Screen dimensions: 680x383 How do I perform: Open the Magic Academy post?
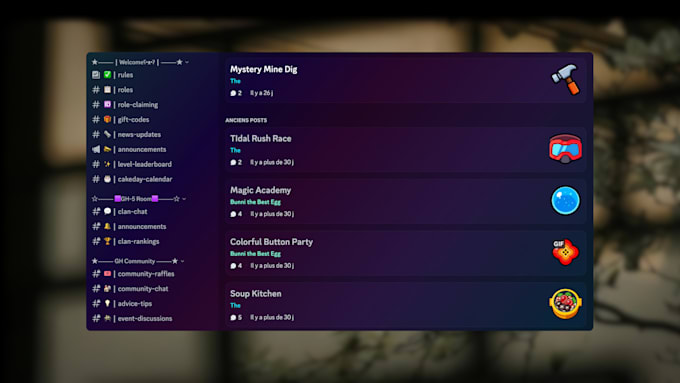coord(405,202)
